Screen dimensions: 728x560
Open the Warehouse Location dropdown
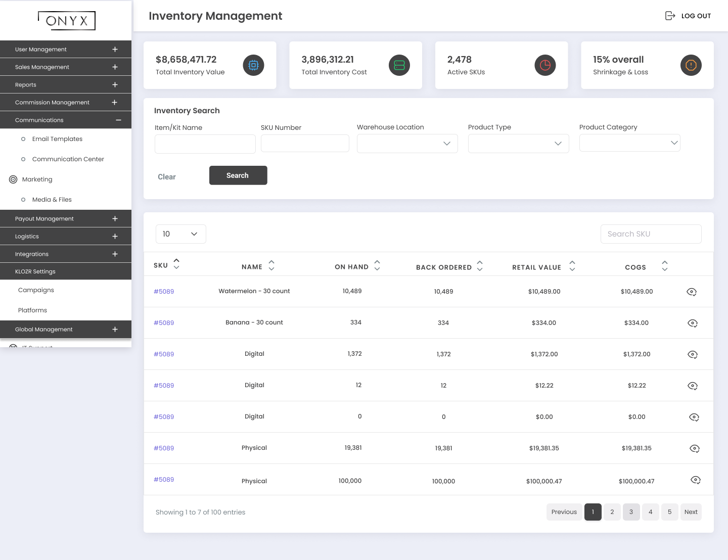[x=407, y=144]
